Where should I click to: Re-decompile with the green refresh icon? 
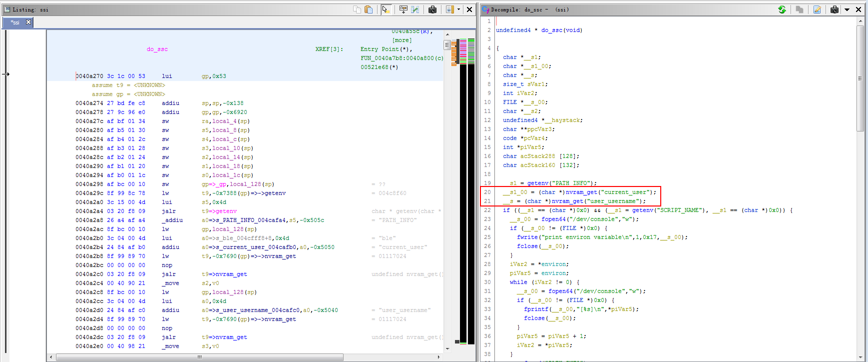[782, 9]
